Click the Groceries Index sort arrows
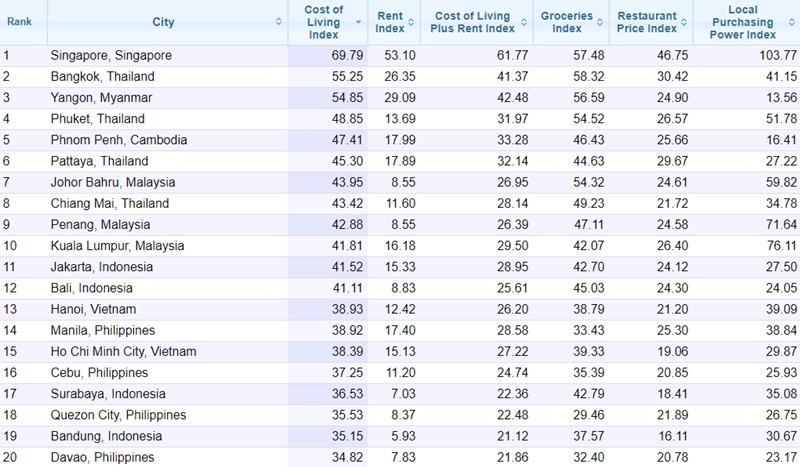800x467 pixels. (603, 22)
